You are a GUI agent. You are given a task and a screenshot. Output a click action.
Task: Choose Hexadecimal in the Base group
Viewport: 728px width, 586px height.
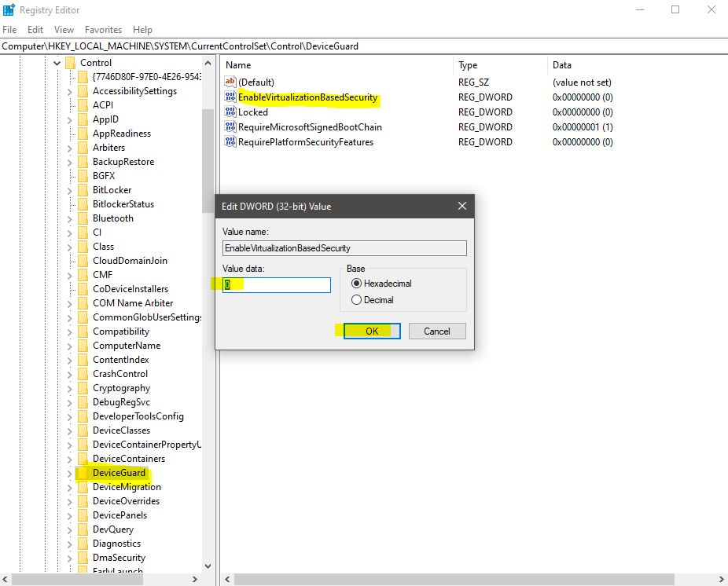tap(355, 284)
